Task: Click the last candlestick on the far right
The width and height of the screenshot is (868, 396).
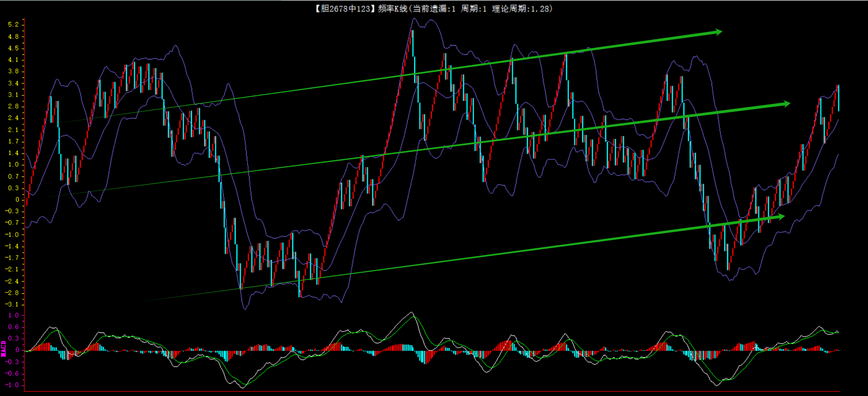Action: [x=838, y=98]
